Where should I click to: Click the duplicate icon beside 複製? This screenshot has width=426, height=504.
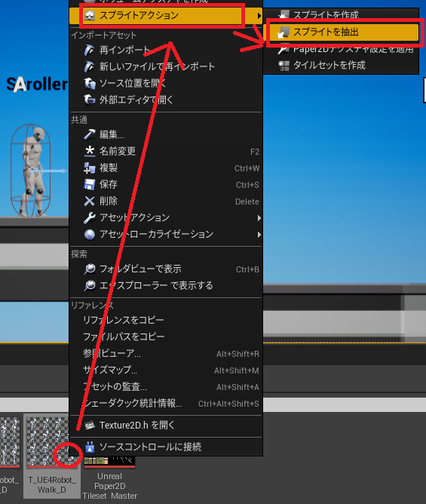[x=90, y=167]
